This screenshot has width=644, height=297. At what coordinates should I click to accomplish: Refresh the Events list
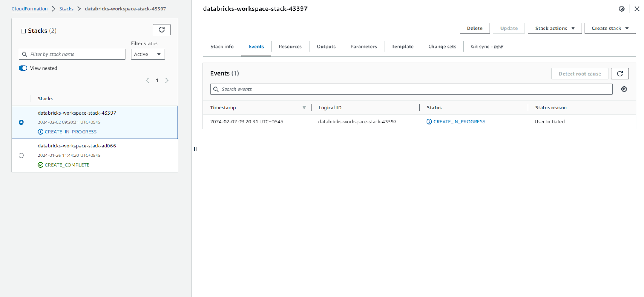(620, 74)
